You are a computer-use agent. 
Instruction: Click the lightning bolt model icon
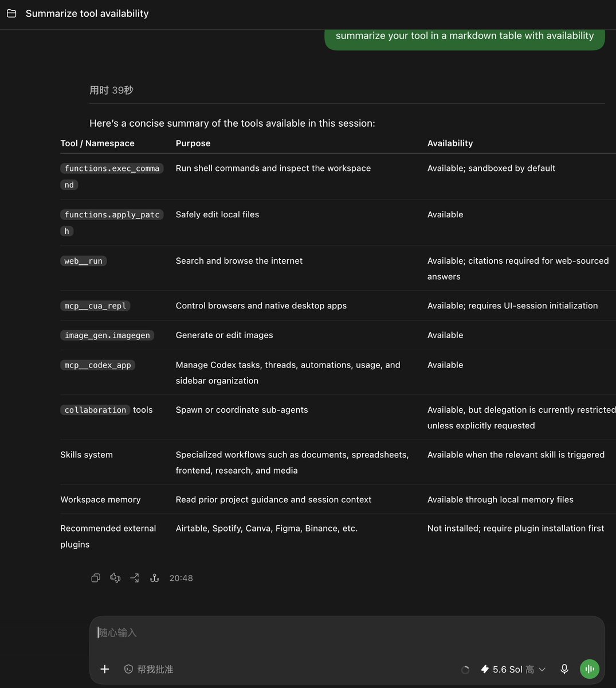tap(485, 669)
